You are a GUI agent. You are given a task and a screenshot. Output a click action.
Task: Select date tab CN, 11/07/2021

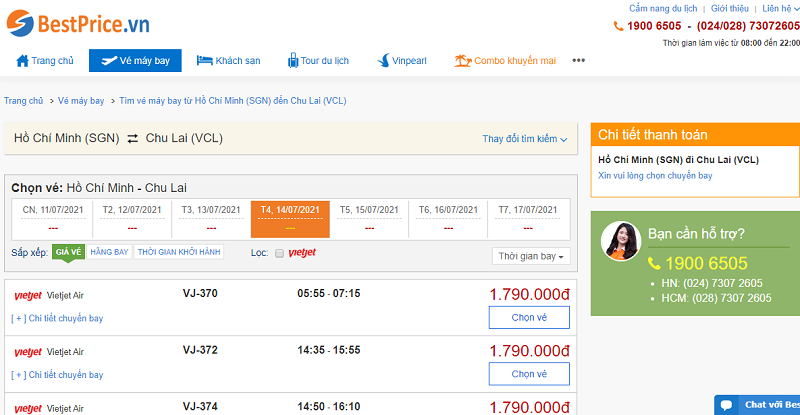tap(53, 219)
